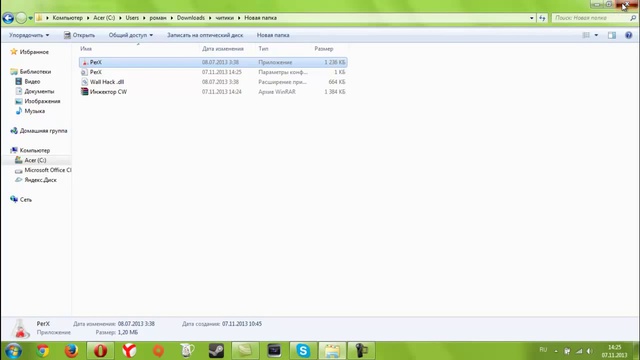Open the Общий доступ dropdown menu

(x=131, y=35)
